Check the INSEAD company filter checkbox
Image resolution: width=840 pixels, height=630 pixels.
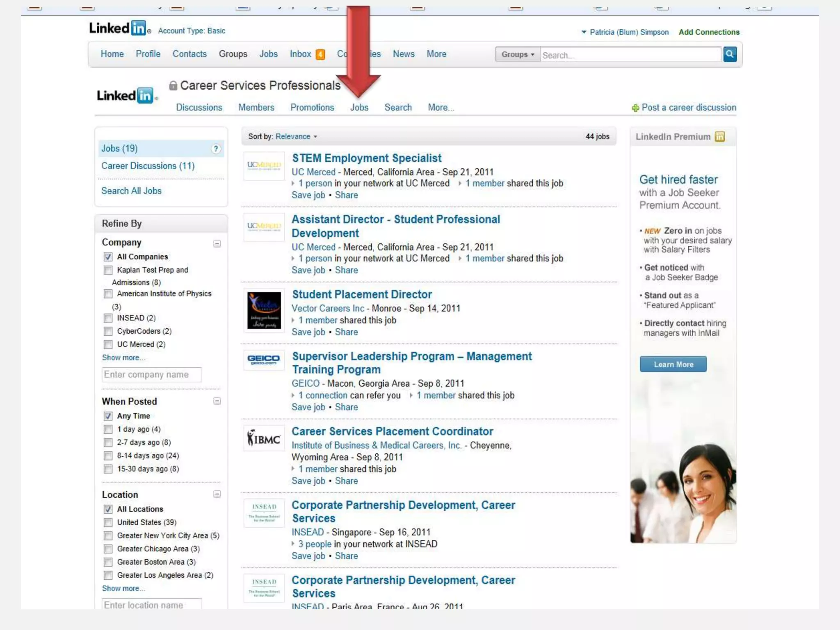(x=108, y=318)
